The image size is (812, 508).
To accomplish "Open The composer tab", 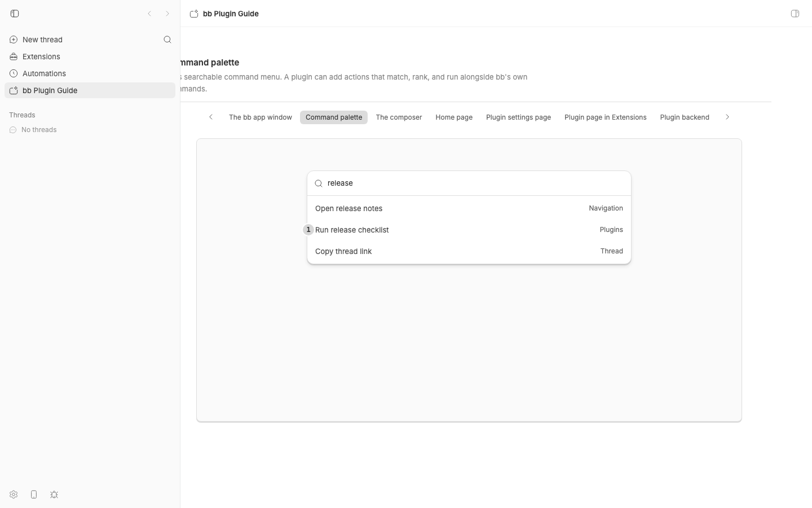I will pyautogui.click(x=399, y=117).
